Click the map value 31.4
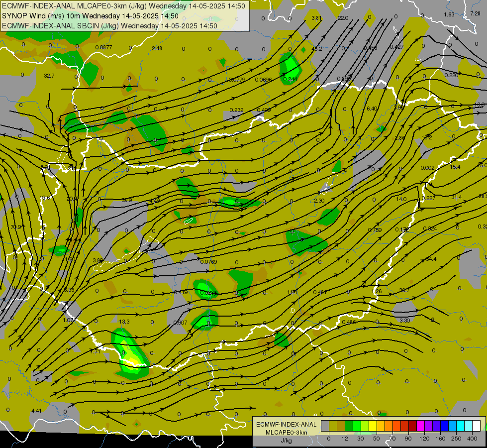Screen dimensions: 487x448 coord(457,197)
